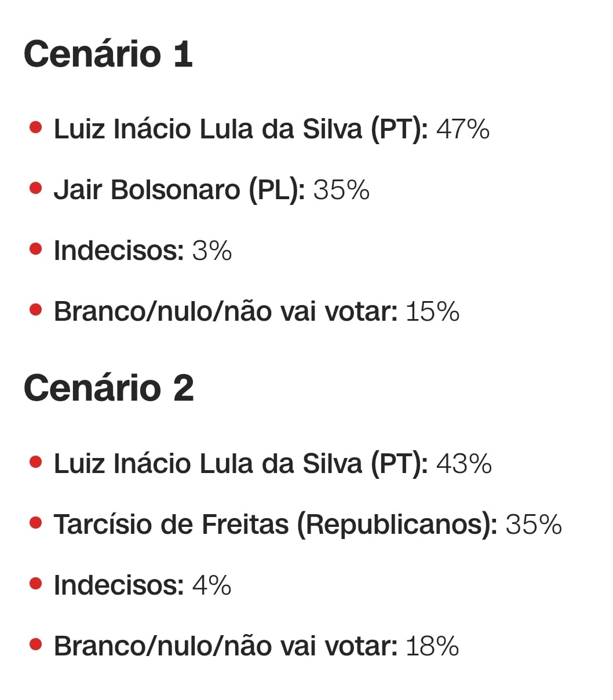Click the red bullet beside Jair Bolsonaro
Screen dimensions: 613x700
(36, 188)
